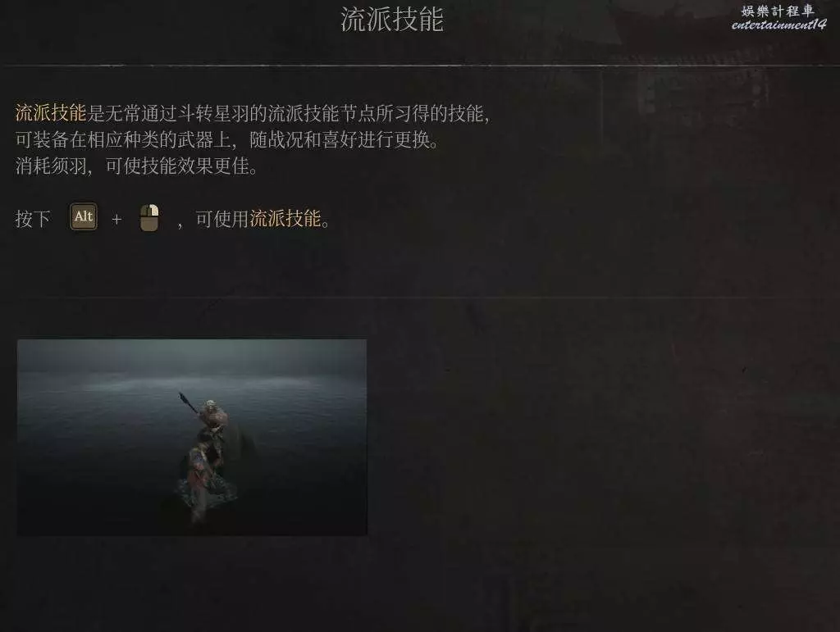Click the misty horizon in preview image
This screenshot has height=632, width=840.
(192, 383)
